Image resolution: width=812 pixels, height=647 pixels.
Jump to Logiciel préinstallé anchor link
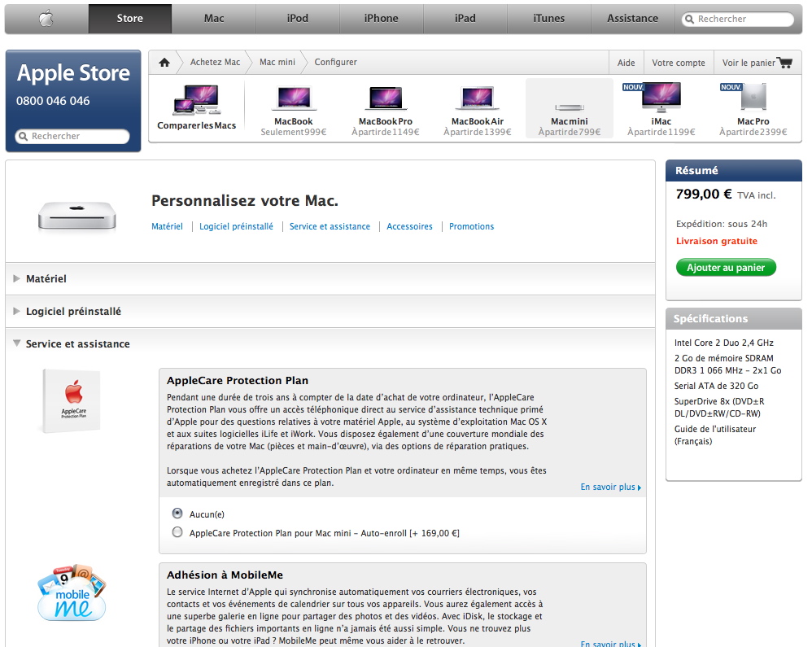236,226
